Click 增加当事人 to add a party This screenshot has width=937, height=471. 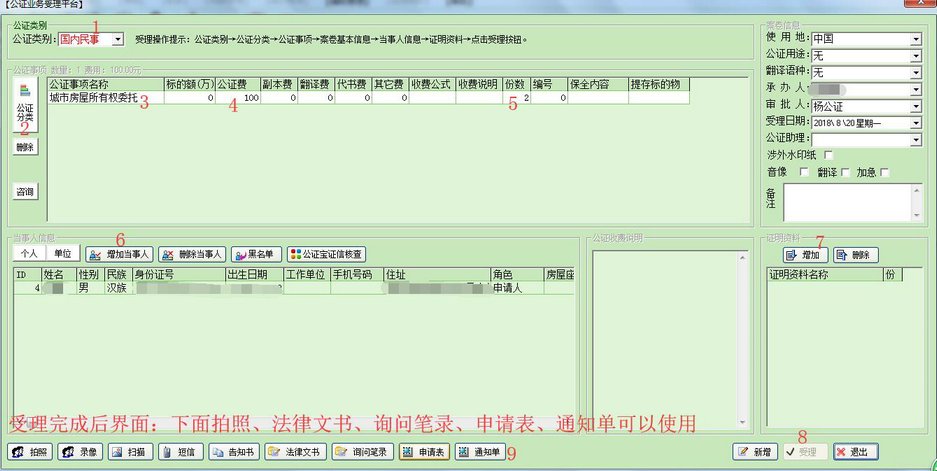118,254
